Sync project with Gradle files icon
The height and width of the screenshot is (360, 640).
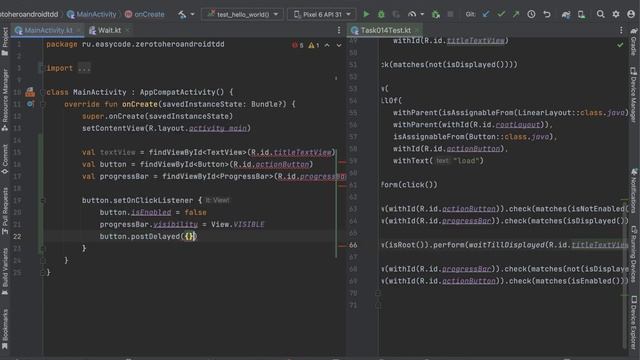point(566,14)
